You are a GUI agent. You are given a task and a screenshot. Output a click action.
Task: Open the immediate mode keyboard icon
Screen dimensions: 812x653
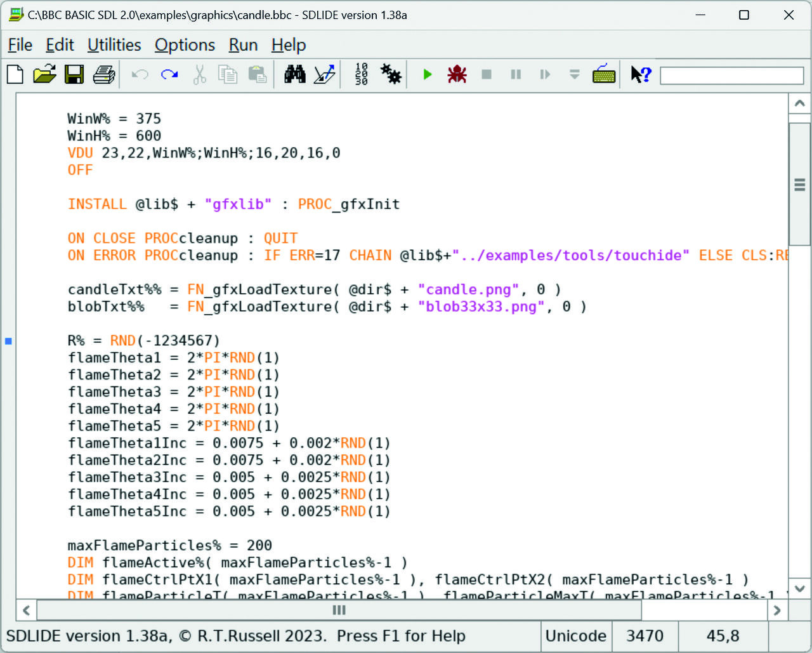(603, 75)
